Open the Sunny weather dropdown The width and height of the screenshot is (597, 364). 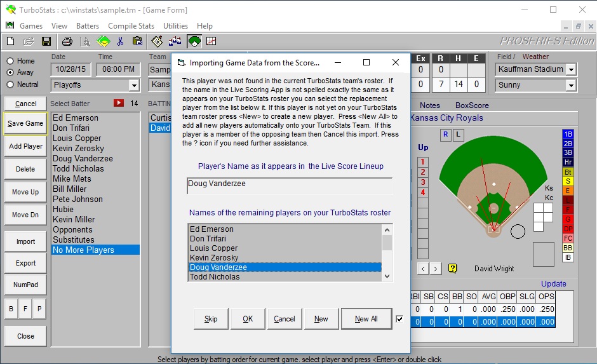(x=571, y=85)
